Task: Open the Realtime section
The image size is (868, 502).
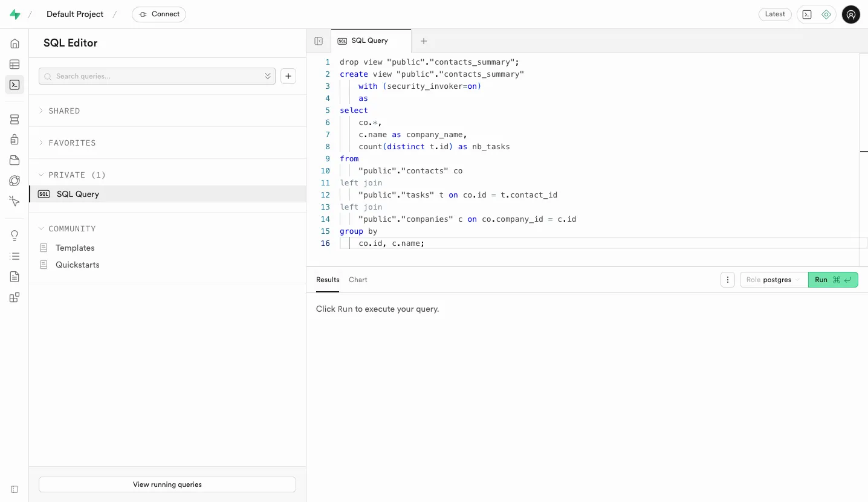Action: coord(15,181)
